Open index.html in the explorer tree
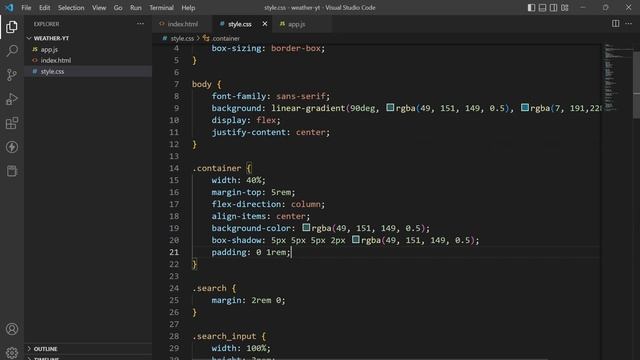Image resolution: width=640 pixels, height=360 pixels. point(88,60)
